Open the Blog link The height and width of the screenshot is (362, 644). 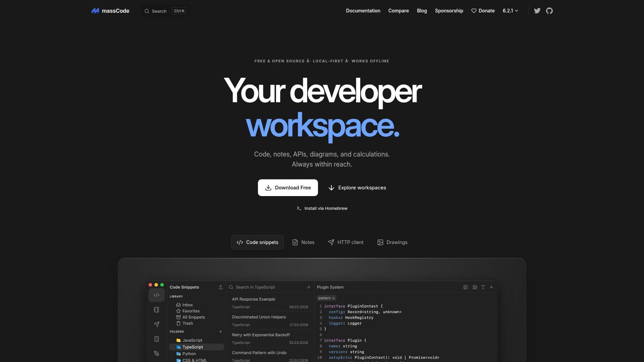[422, 11]
